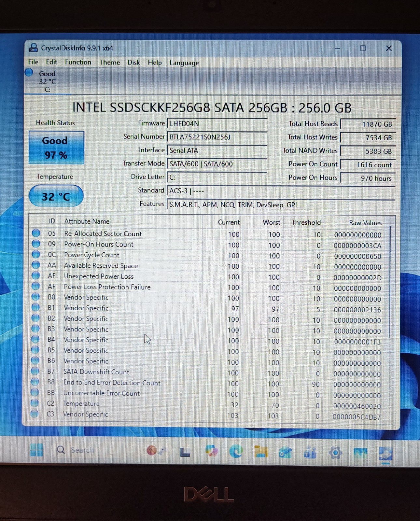
Task: Click the CrystalDiskInfo title bar icon
Action: [34, 48]
